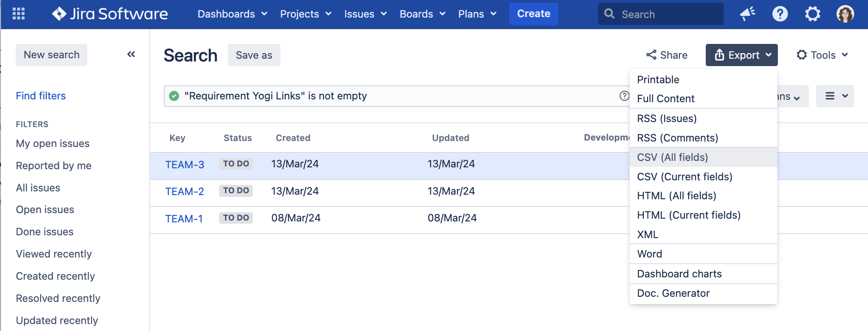Viewport: 868px width, 331px height.
Task: Open the app switcher grid icon
Action: click(x=18, y=14)
